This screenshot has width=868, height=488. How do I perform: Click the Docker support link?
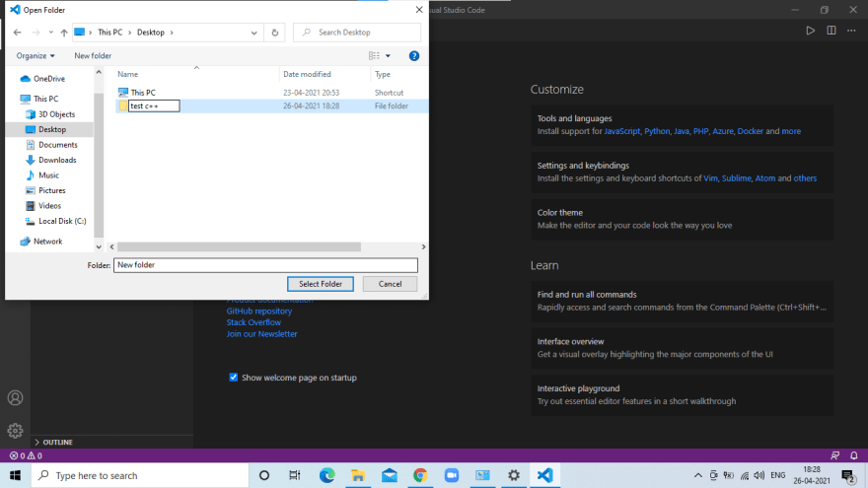tap(750, 131)
